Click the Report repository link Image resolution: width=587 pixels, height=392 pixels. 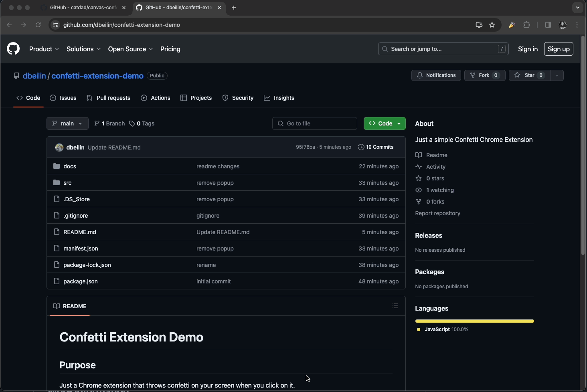tap(437, 213)
